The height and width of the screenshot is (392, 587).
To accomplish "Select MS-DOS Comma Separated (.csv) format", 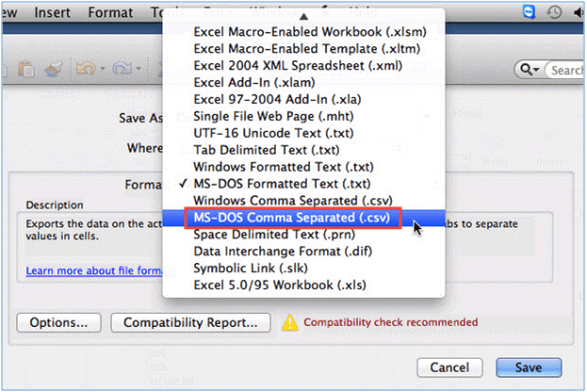I will click(292, 219).
